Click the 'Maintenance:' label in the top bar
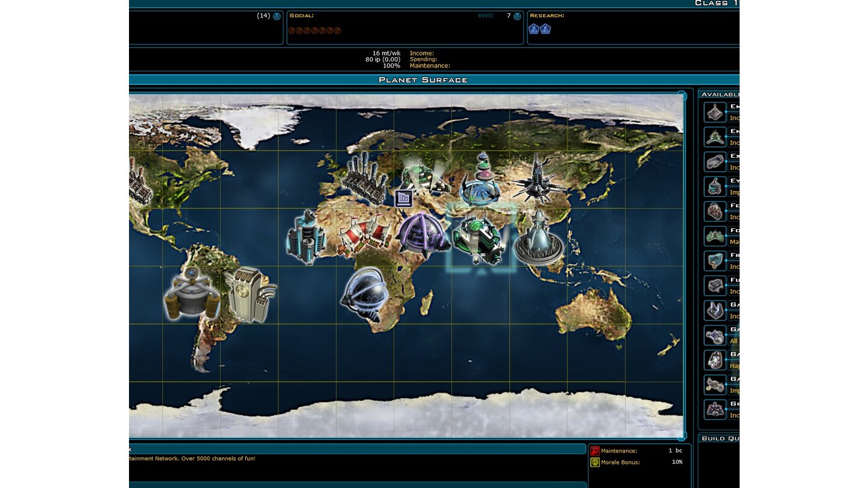This screenshot has height=488, width=868. click(430, 66)
